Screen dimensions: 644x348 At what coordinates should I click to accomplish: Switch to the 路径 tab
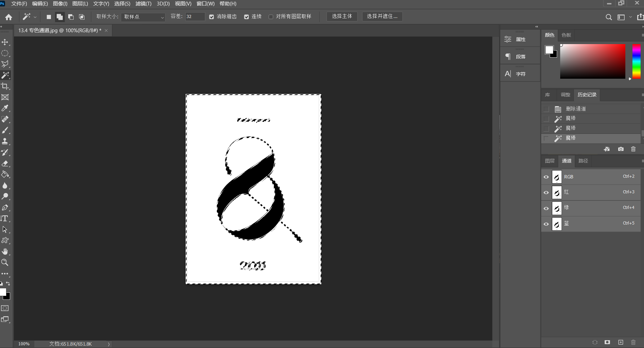pyautogui.click(x=583, y=161)
